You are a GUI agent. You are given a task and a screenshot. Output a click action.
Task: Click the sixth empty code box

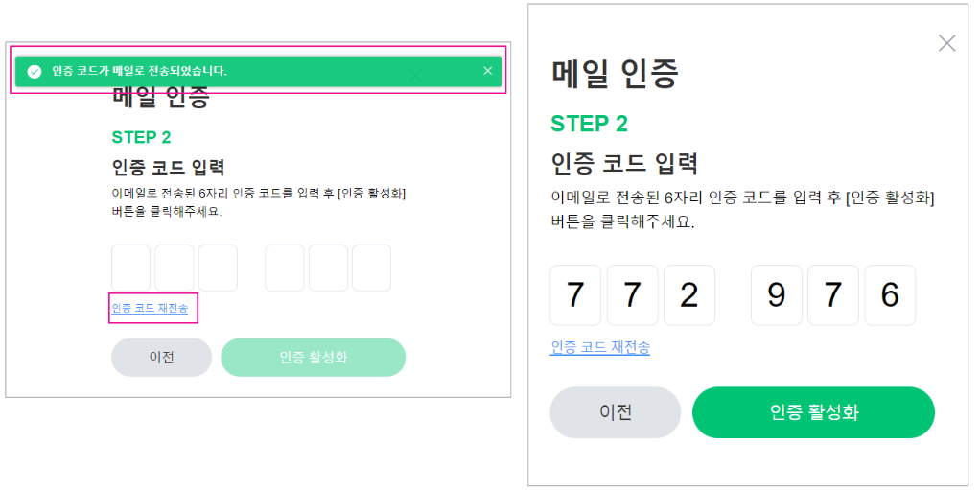tap(371, 268)
